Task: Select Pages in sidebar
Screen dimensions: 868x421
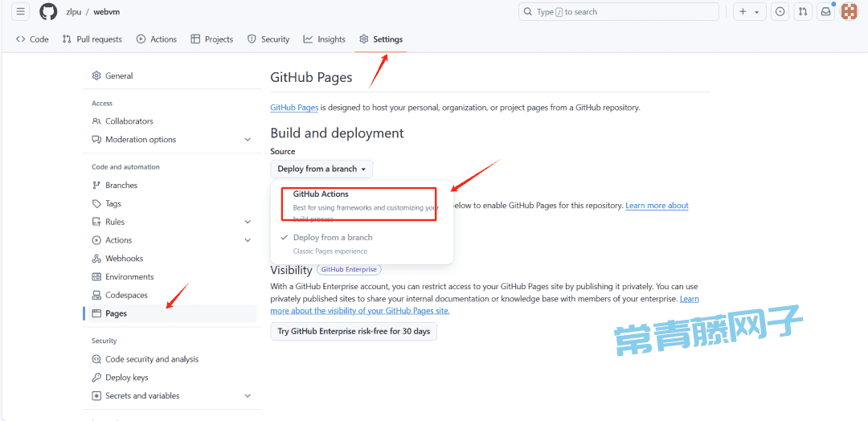Action: [x=172, y=313]
